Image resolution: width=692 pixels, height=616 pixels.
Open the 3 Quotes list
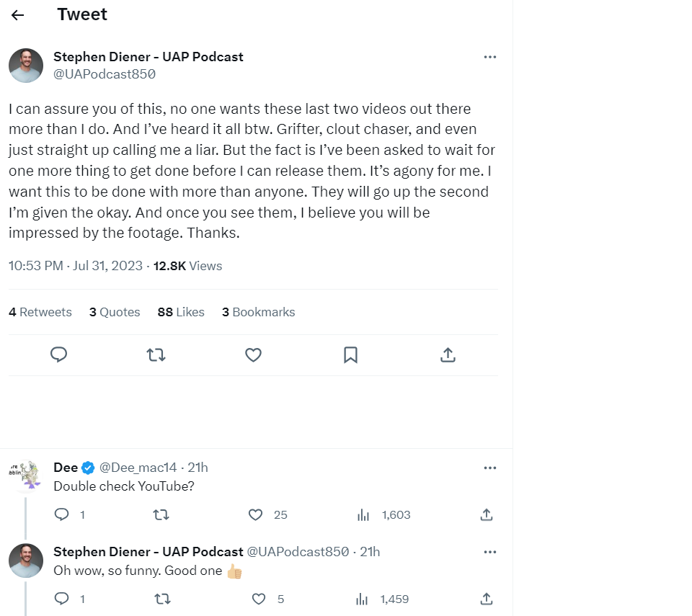[115, 312]
